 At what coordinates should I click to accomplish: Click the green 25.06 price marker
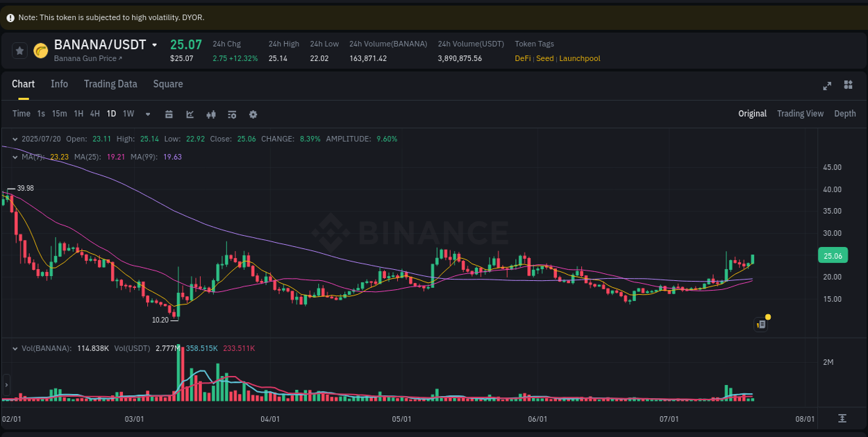(833, 255)
